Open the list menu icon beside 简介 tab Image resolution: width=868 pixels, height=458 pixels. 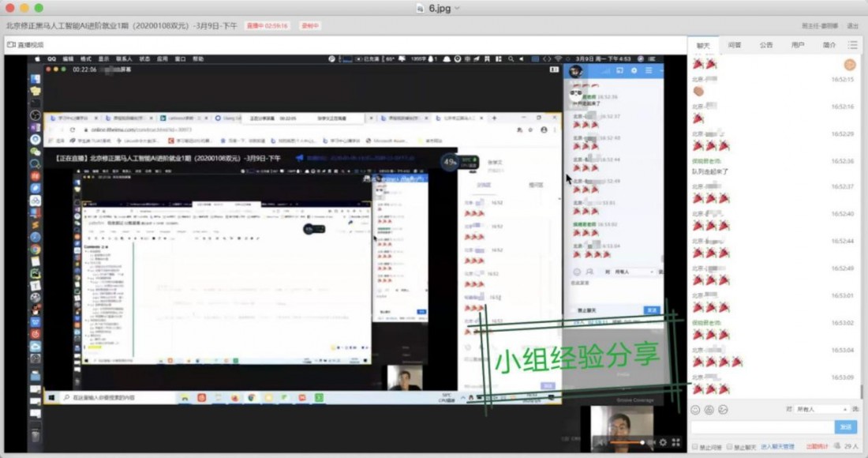[852, 45]
